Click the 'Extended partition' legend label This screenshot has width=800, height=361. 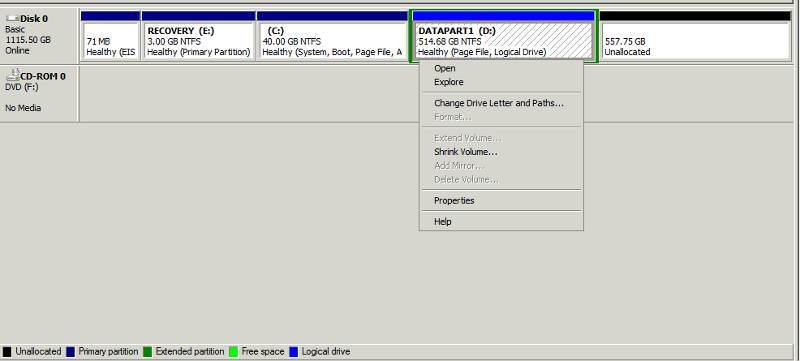190,352
